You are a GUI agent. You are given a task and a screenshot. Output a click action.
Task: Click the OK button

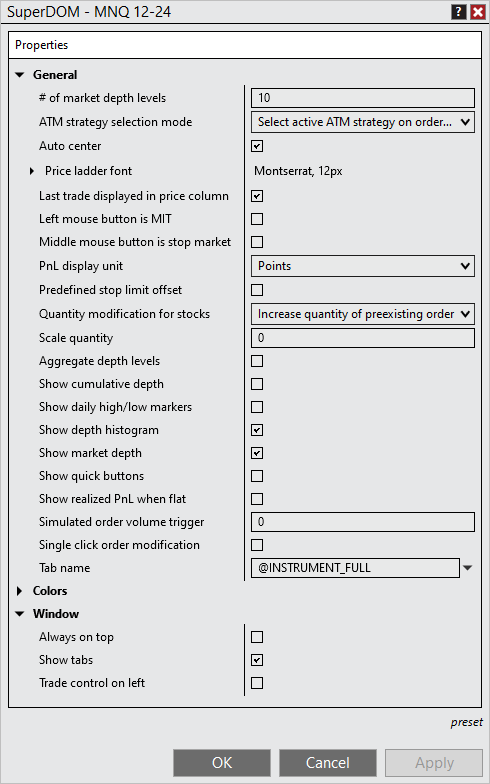point(222,762)
